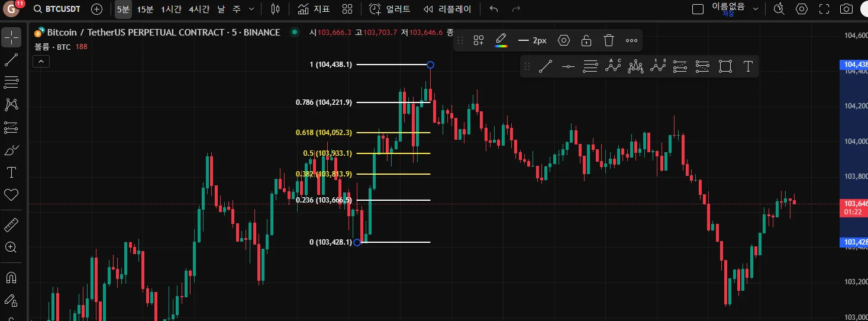868x321 pixels.
Task: Open line color pencil with rainbow swatch
Action: tap(501, 40)
